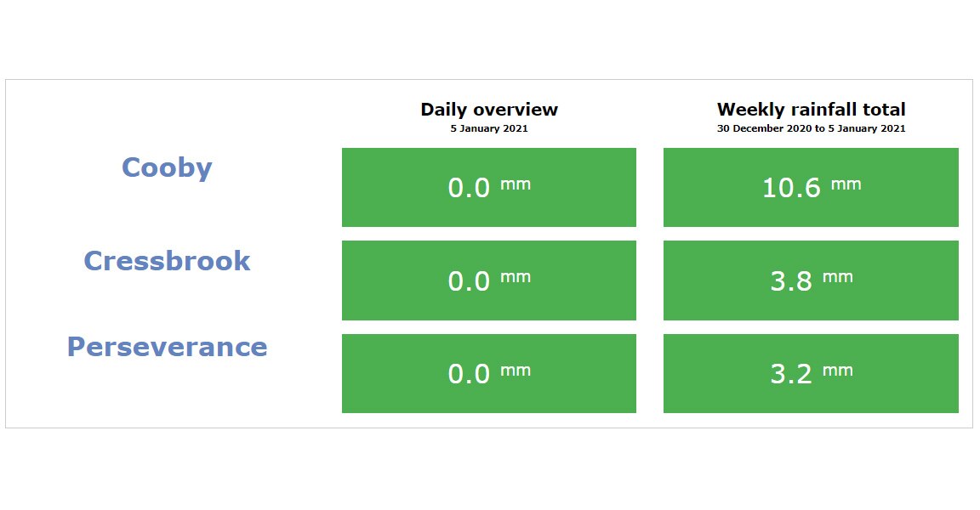980x510 pixels.
Task: Click the mm unit in Cressbrook's daily tile
Action: tap(515, 277)
